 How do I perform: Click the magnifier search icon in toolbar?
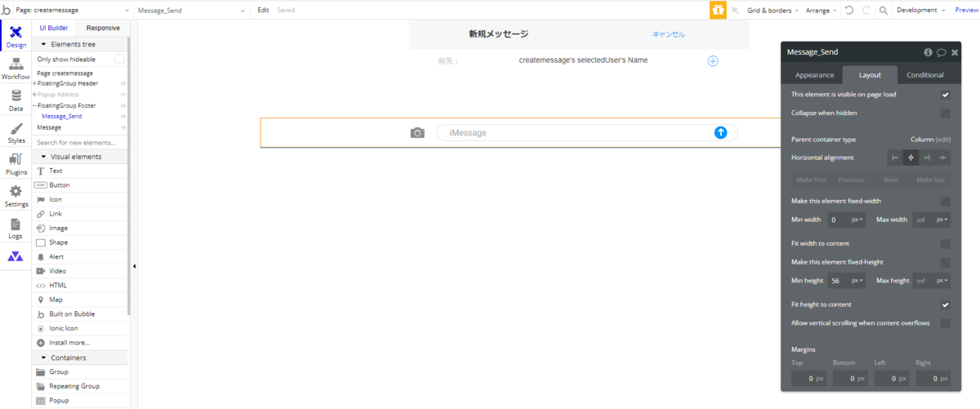coord(884,11)
